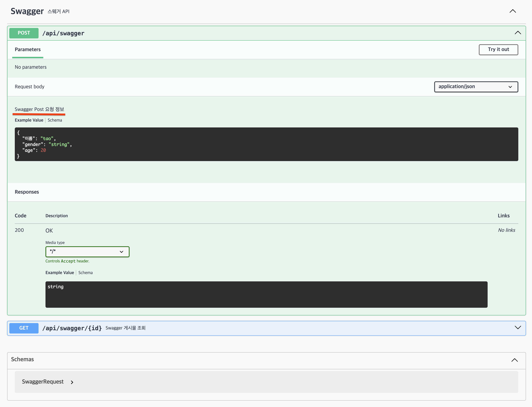Collapse the Schemas section arrow

coord(515,360)
